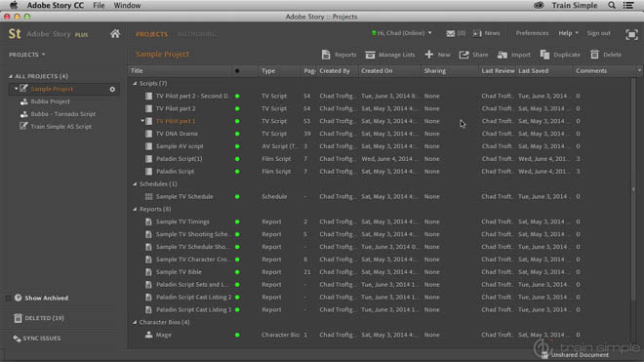Toggle status dot for Sample TV Schedule

pyautogui.click(x=237, y=197)
